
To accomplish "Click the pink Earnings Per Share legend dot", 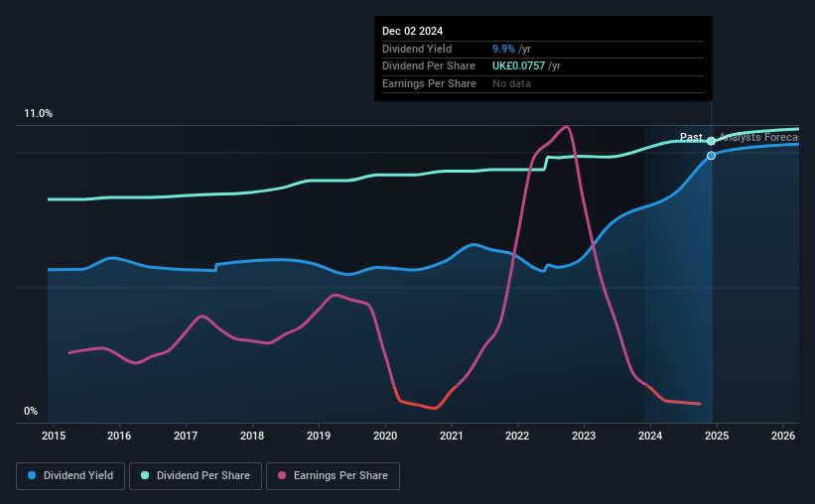I will pos(282,475).
